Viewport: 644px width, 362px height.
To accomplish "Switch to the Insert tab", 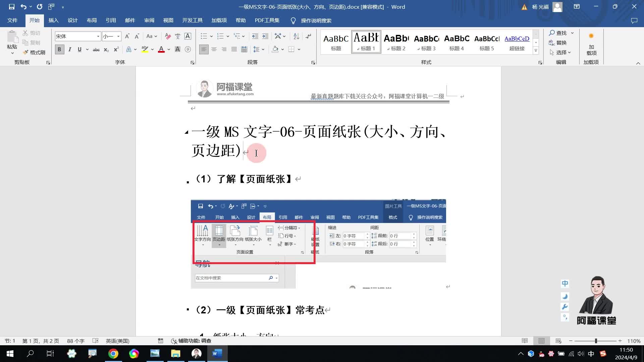I will coord(53,20).
